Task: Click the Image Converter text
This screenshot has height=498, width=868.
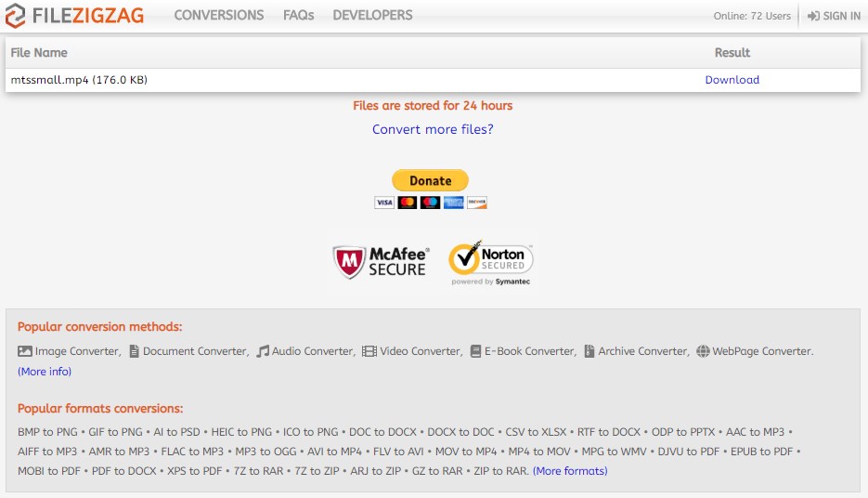Action: click(x=77, y=351)
